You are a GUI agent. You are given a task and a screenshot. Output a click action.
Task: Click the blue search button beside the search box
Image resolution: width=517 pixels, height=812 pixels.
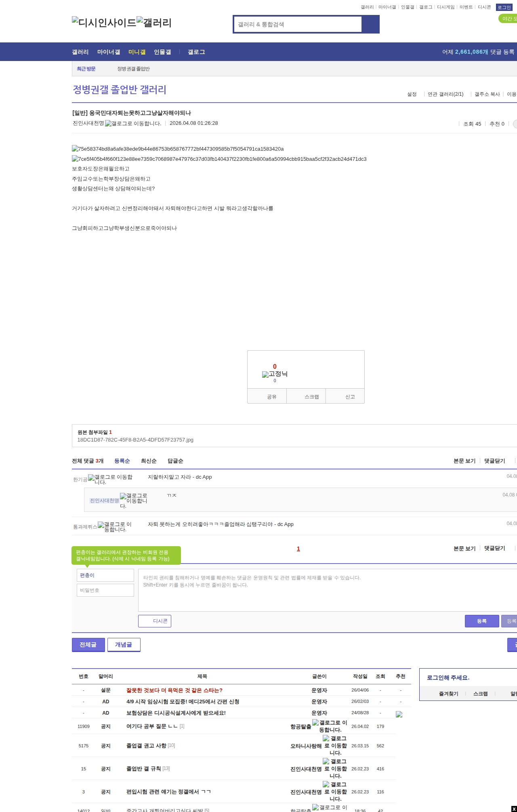(x=370, y=24)
